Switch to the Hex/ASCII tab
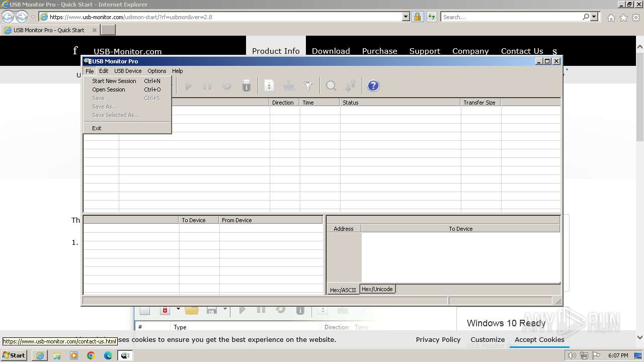Viewport: 644px width, 362px height. coord(343,290)
